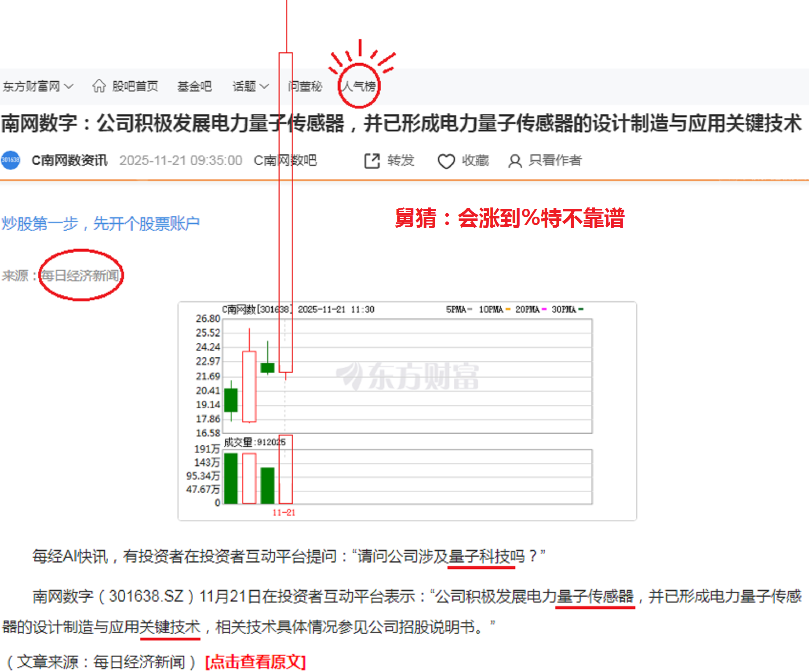
Task: Click the 20PMA legend entry
Action: [531, 309]
